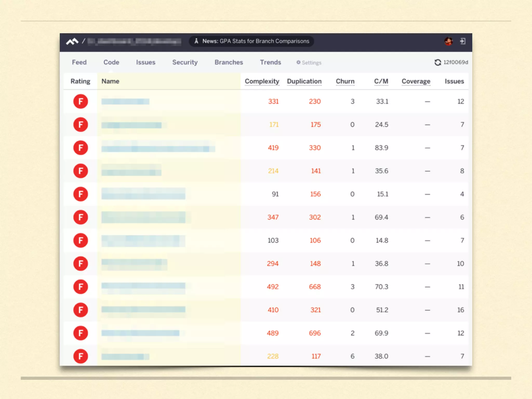The height and width of the screenshot is (399, 532).
Task: Click the news announcement icon in banner
Action: point(196,41)
